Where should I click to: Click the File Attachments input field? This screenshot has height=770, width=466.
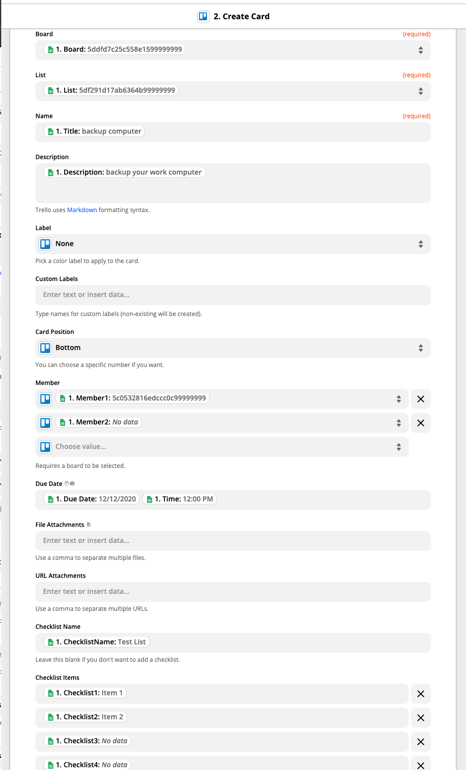pyautogui.click(x=233, y=541)
